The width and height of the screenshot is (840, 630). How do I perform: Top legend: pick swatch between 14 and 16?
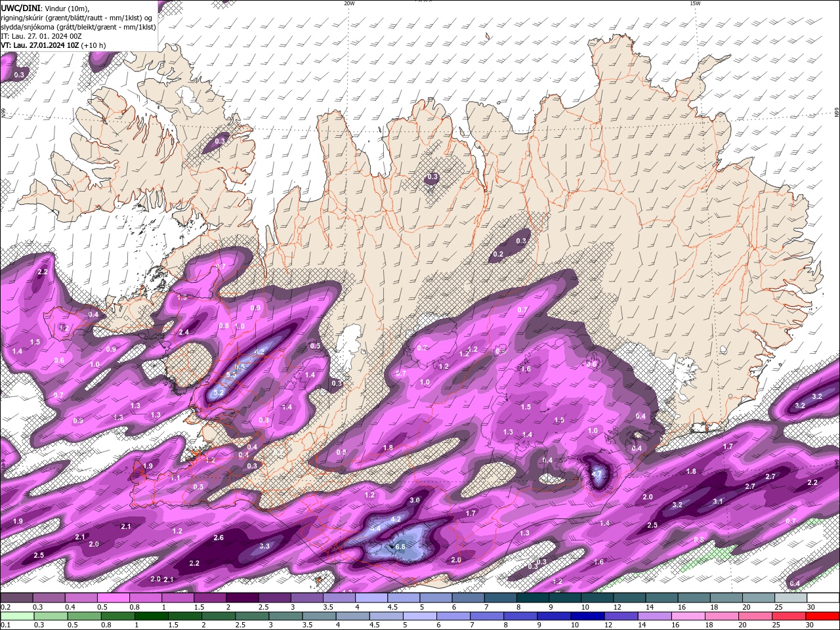pyautogui.click(x=661, y=598)
